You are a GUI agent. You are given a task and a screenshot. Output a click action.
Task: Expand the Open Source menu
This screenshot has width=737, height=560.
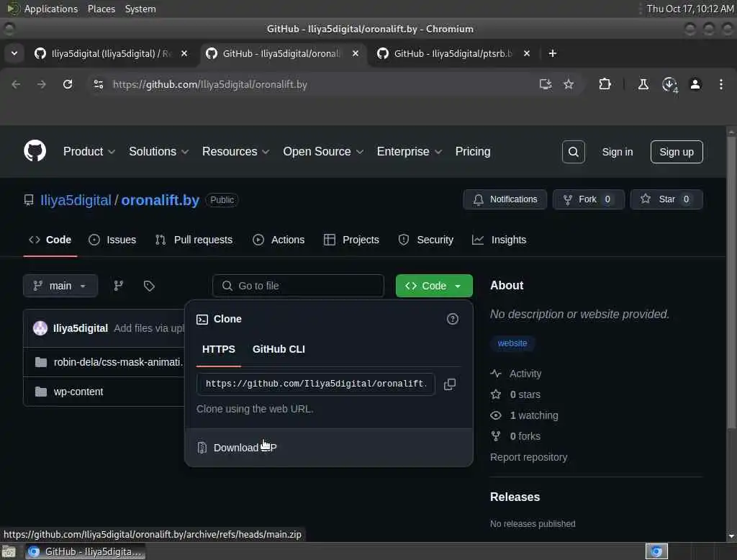point(323,151)
